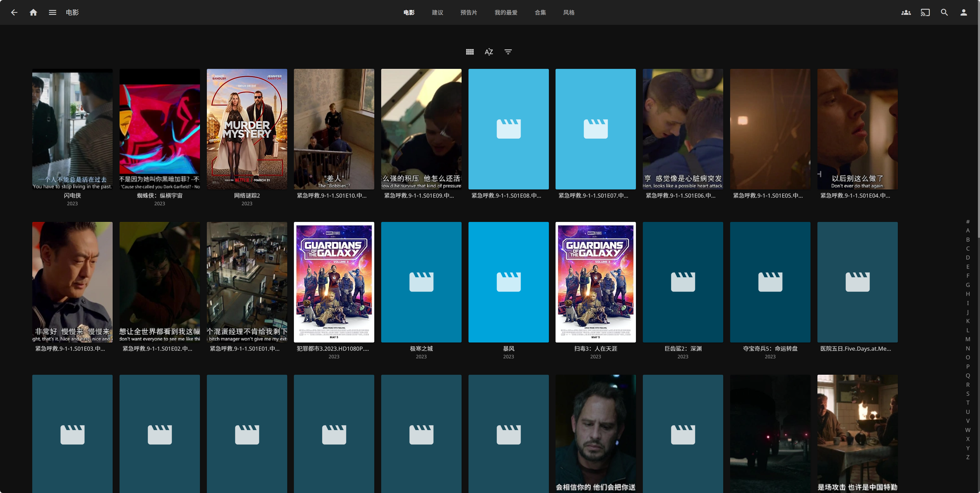Click the 网络谜踪2 title link
The image size is (980, 493).
click(x=247, y=196)
